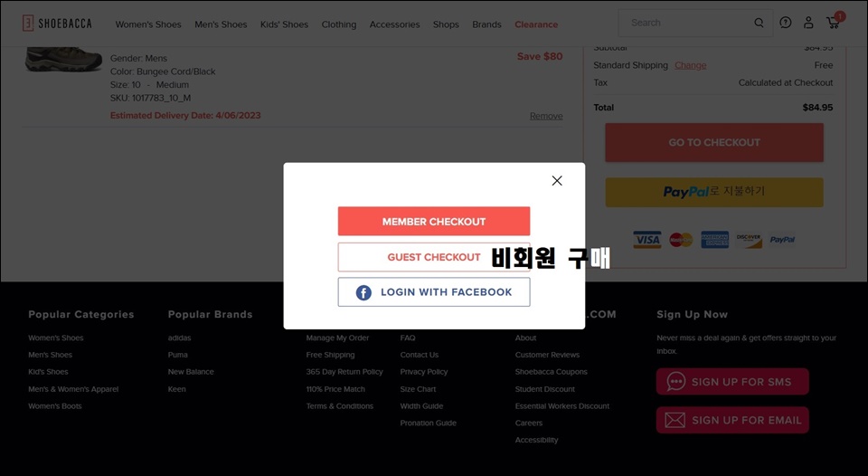The image size is (868, 476).
Task: Click Go To Checkout button
Action: pos(714,142)
